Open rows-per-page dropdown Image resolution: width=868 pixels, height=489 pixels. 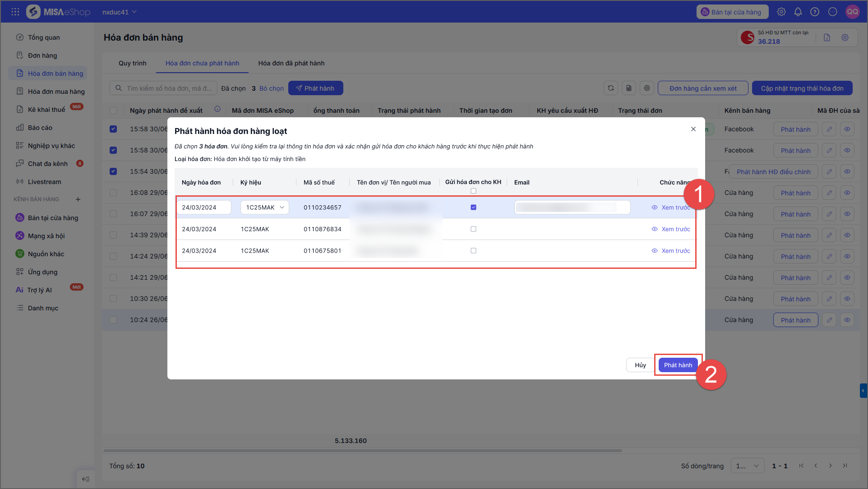tap(747, 466)
